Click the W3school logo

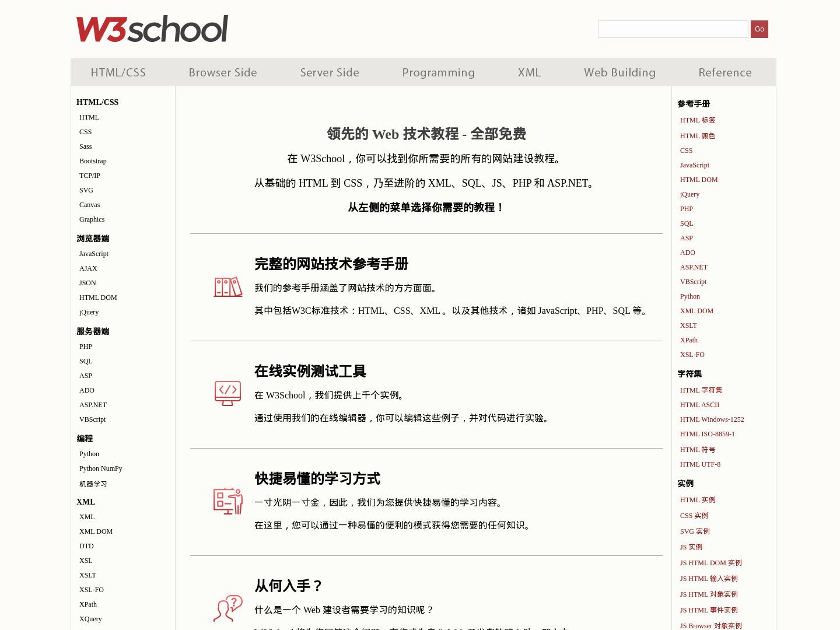coord(152,29)
